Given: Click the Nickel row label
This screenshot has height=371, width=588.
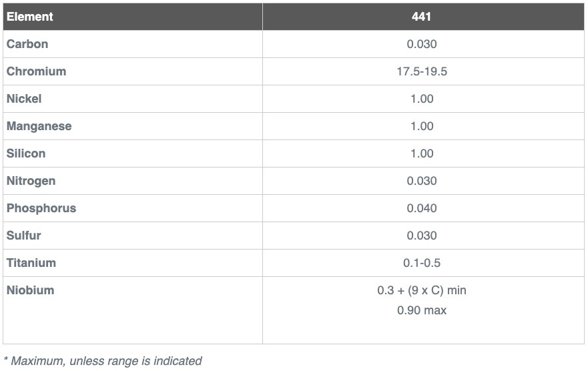Looking at the screenshot, I should pyautogui.click(x=24, y=99).
